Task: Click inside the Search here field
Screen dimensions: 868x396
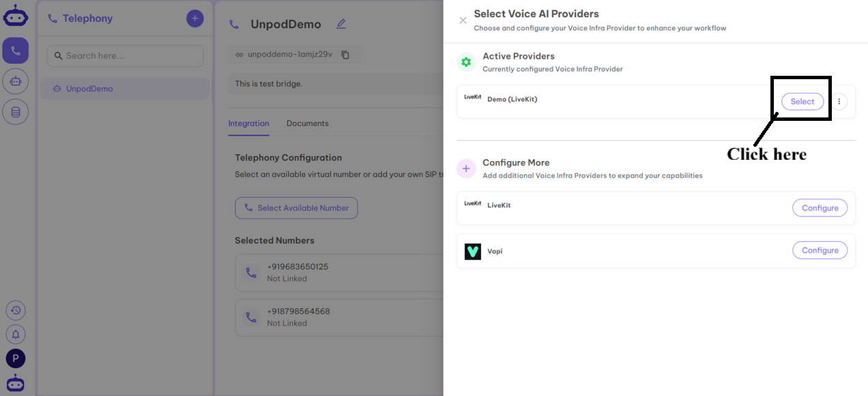Action: [x=125, y=55]
